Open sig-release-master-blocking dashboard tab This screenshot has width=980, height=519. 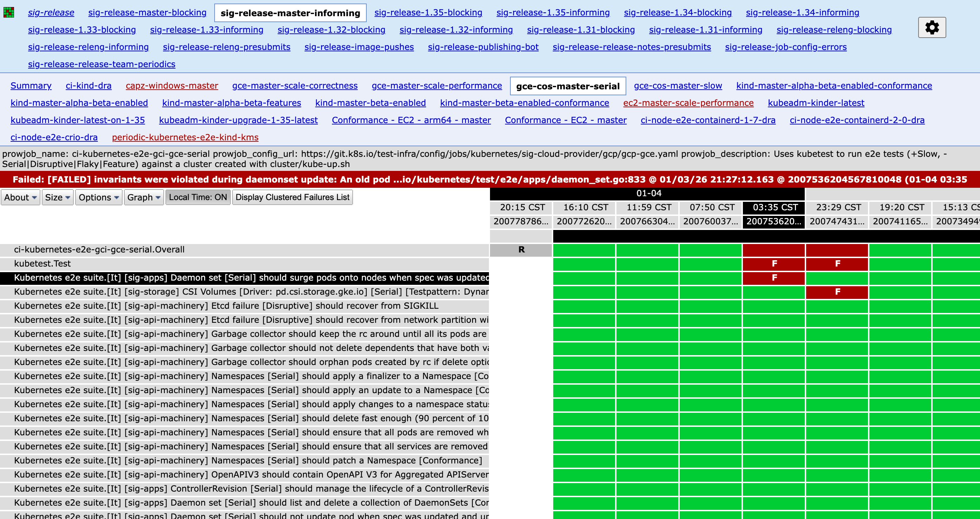[147, 13]
